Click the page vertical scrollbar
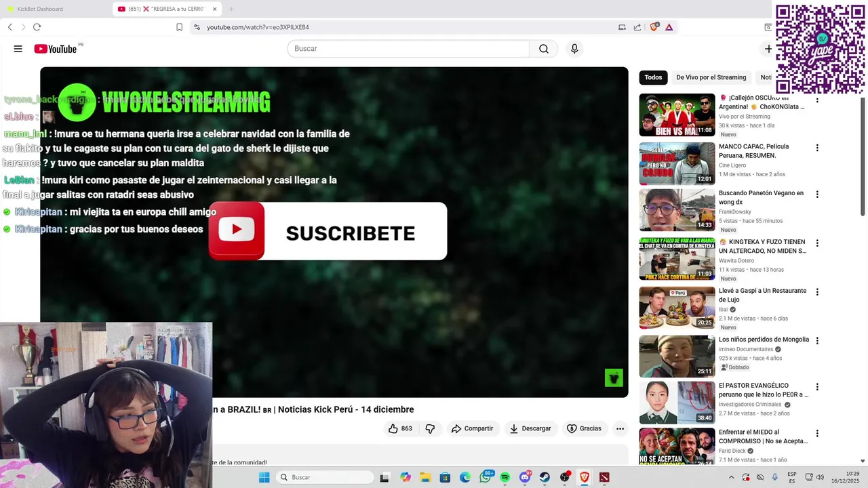 (863, 156)
